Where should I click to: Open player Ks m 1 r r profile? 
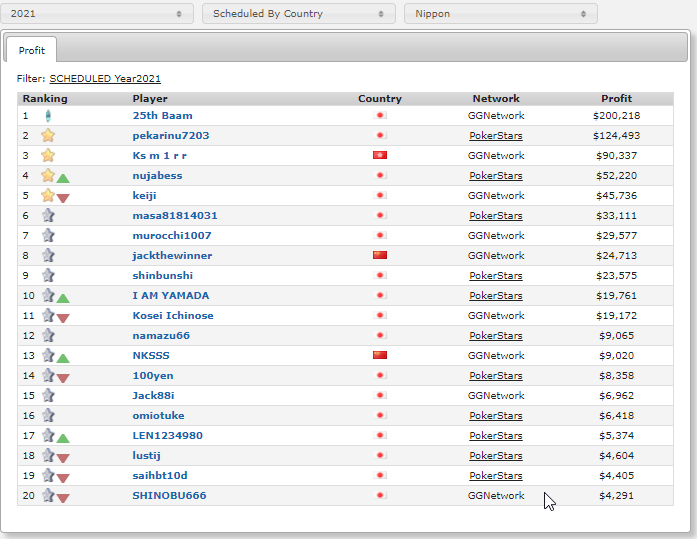coord(160,156)
